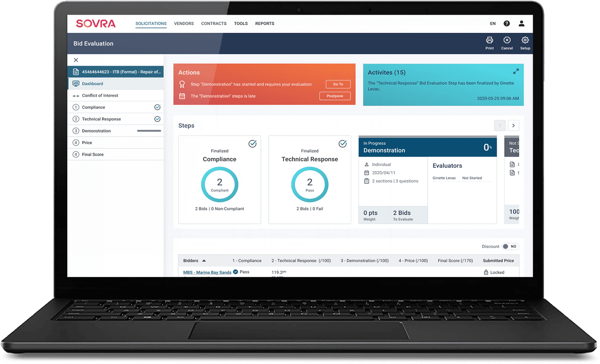The height and width of the screenshot is (364, 600).
Task: Click the SOVRA logo
Action: 96,24
